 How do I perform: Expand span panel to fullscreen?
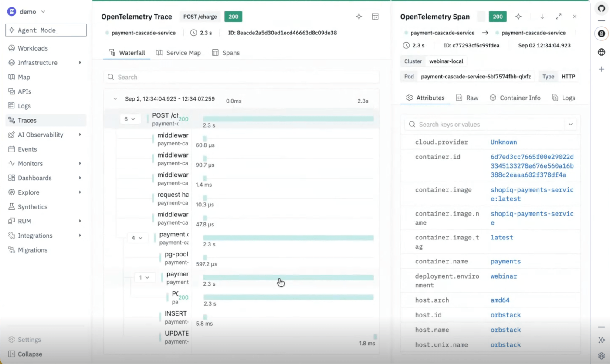point(559,17)
